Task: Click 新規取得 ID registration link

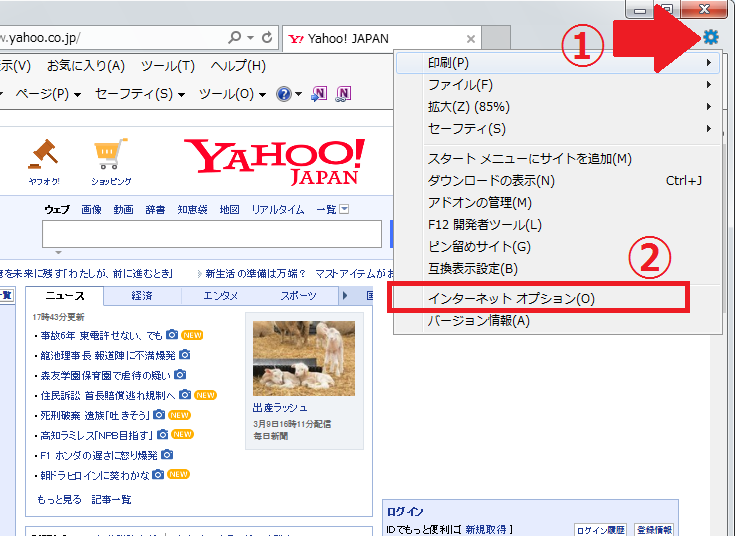Action: [x=486, y=529]
